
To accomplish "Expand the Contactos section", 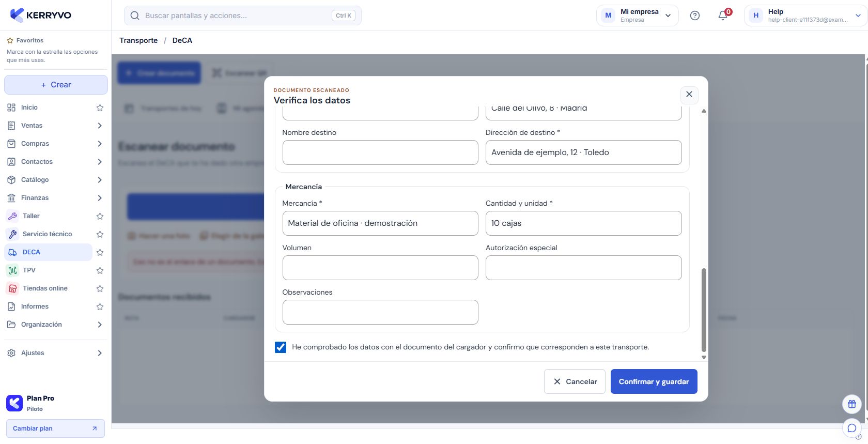I will 100,162.
